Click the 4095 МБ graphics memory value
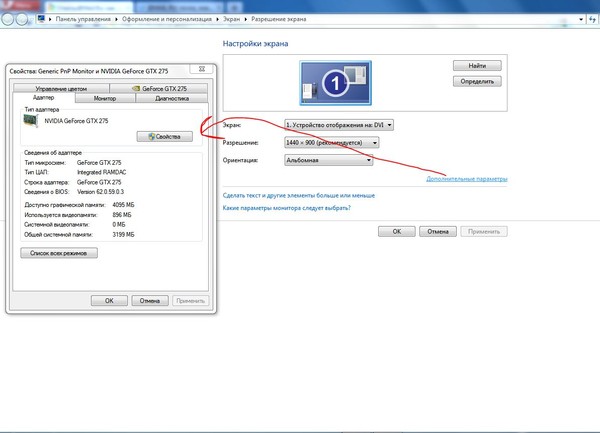 [123, 205]
